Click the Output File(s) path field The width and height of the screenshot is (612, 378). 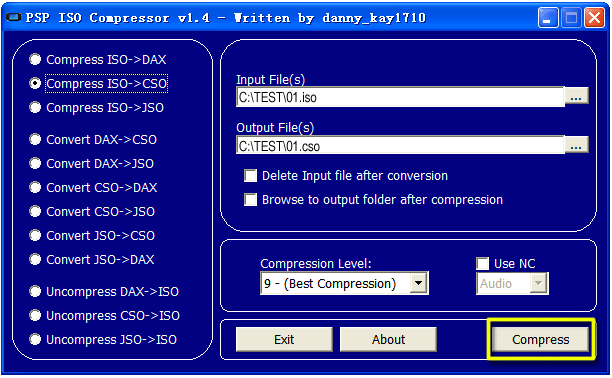[400, 145]
